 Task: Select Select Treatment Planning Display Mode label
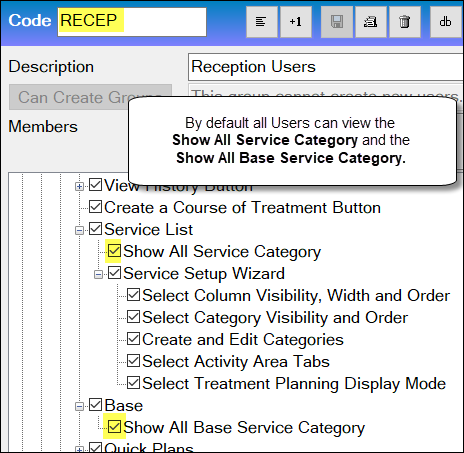click(x=294, y=384)
